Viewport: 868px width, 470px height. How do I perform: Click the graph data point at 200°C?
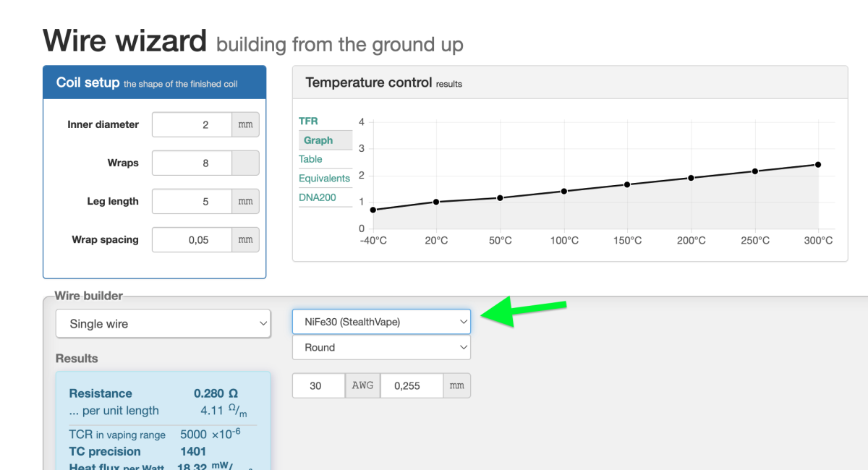pos(691,178)
